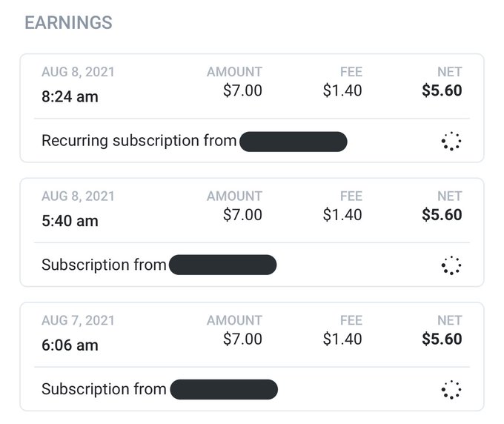Click pending status icon on 5:40 am earning
The width and height of the screenshot is (504, 424).
click(451, 265)
